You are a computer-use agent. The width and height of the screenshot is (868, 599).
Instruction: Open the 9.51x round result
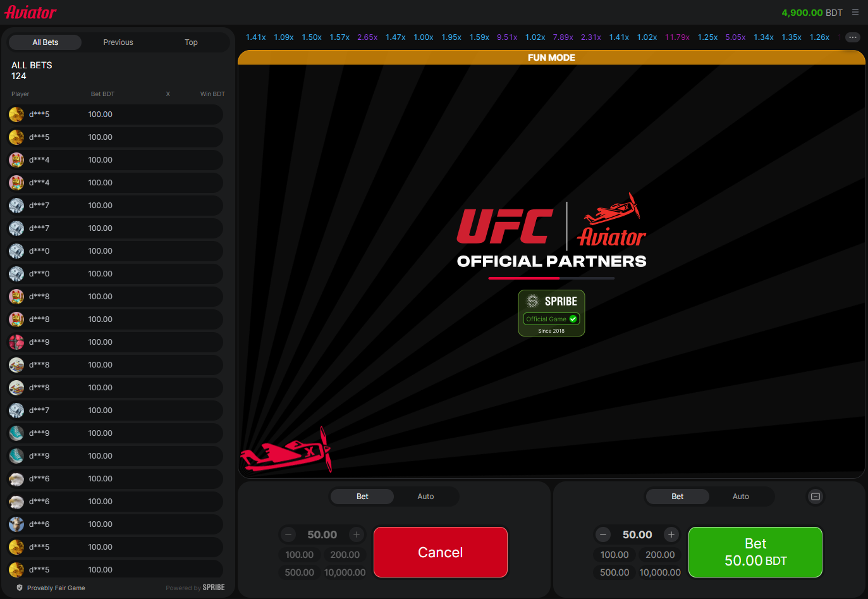point(507,37)
